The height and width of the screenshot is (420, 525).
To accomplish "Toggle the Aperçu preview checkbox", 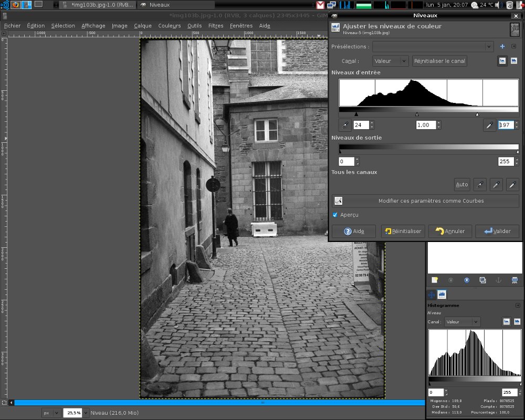I will point(335,215).
